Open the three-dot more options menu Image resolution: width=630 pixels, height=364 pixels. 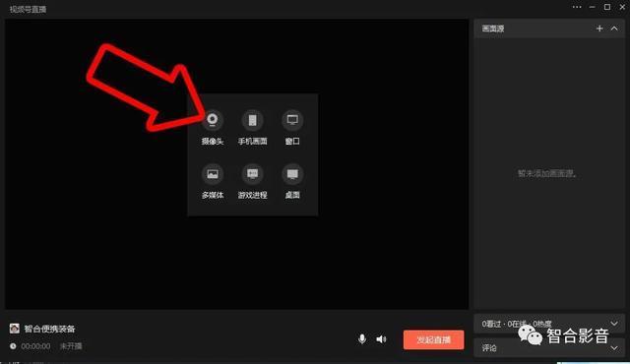pyautogui.click(x=577, y=7)
